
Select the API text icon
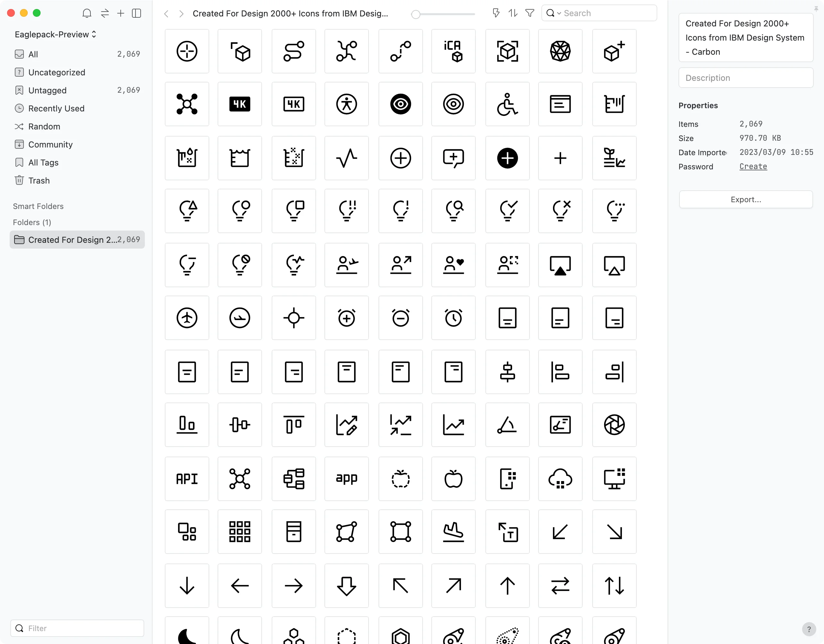coord(187,479)
